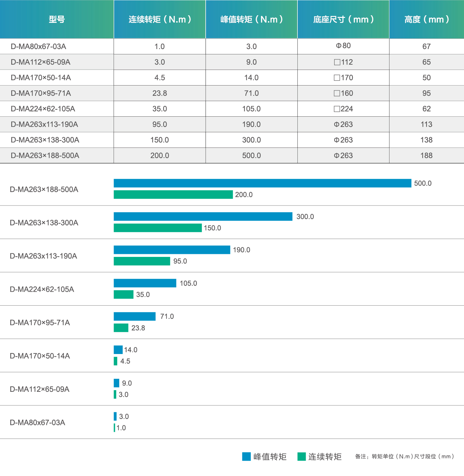
Task: Click the chart row label D-MA263×188-500A
Action: (x=44, y=189)
